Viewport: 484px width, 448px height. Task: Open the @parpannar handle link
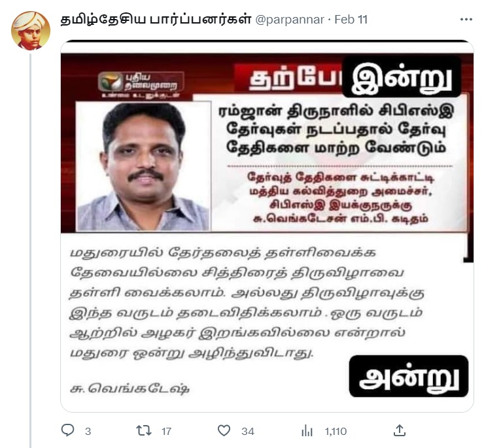click(290, 20)
